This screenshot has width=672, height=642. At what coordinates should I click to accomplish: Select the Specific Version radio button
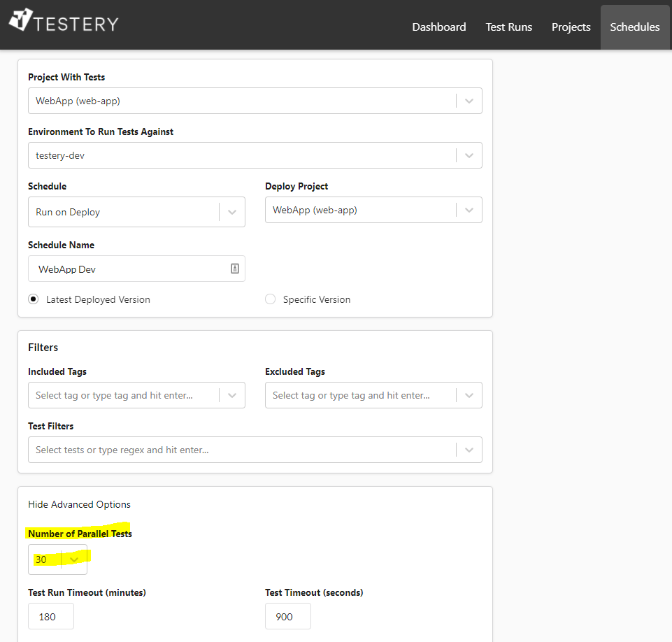271,299
